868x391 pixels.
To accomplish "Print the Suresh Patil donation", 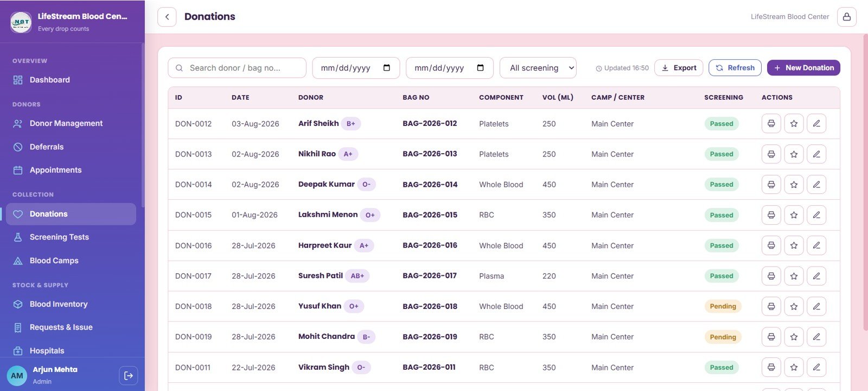I will [771, 276].
